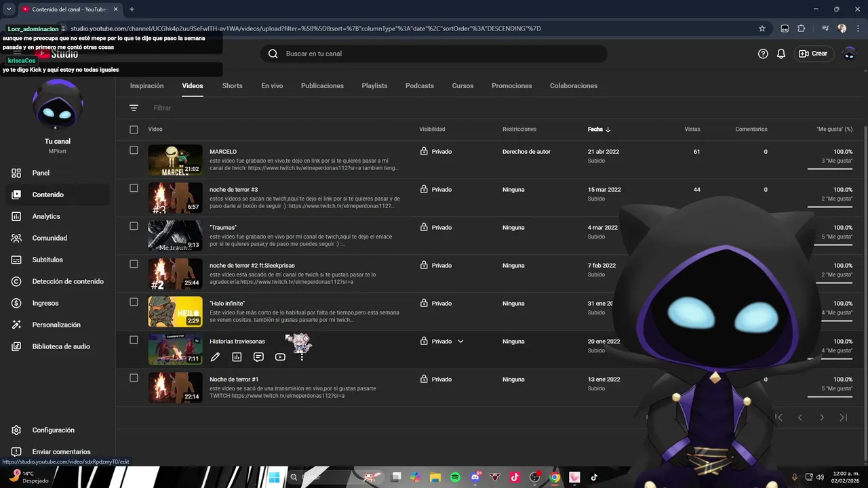Open the Colaboraciones tab
Viewport: 868px width, 488px height.
(574, 86)
